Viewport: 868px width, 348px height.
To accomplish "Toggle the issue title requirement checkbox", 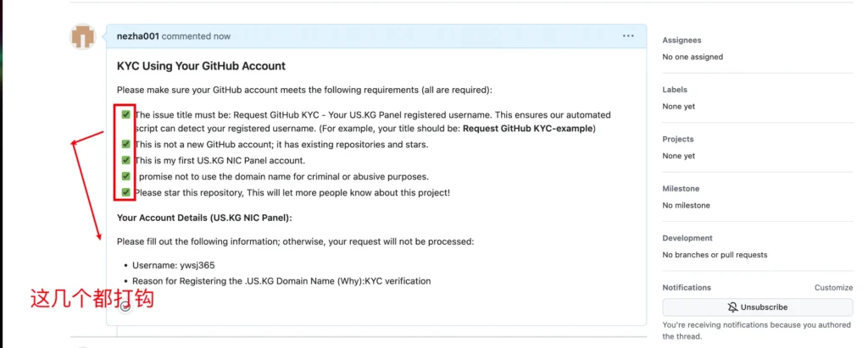I will 125,114.
